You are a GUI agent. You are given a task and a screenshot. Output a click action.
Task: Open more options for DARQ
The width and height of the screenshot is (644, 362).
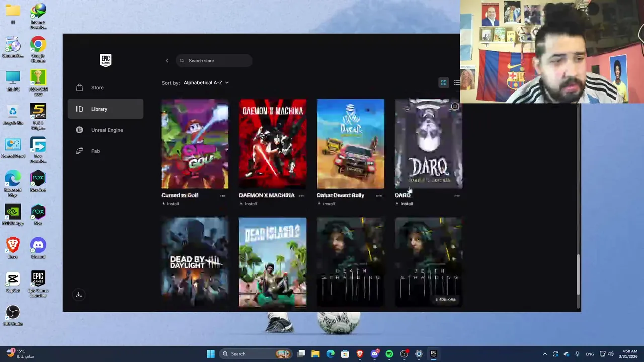coord(457,196)
